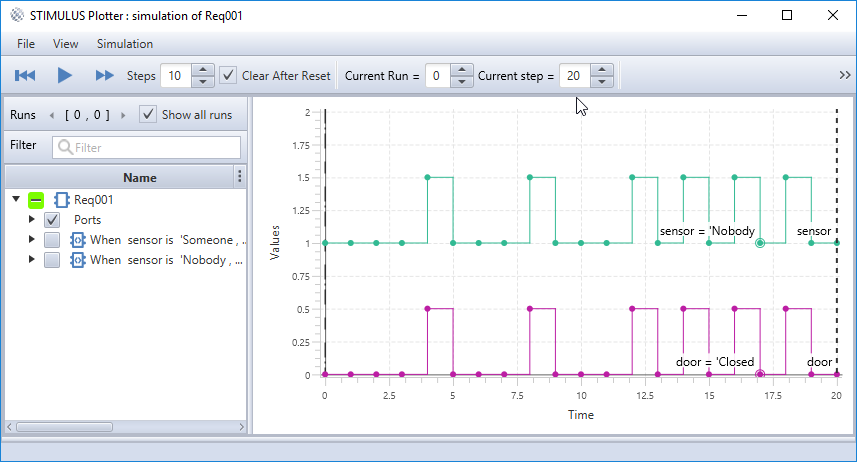This screenshot has width=857, height=462.
Task: Uncheck the Ports checkbox
Action: coord(52,220)
